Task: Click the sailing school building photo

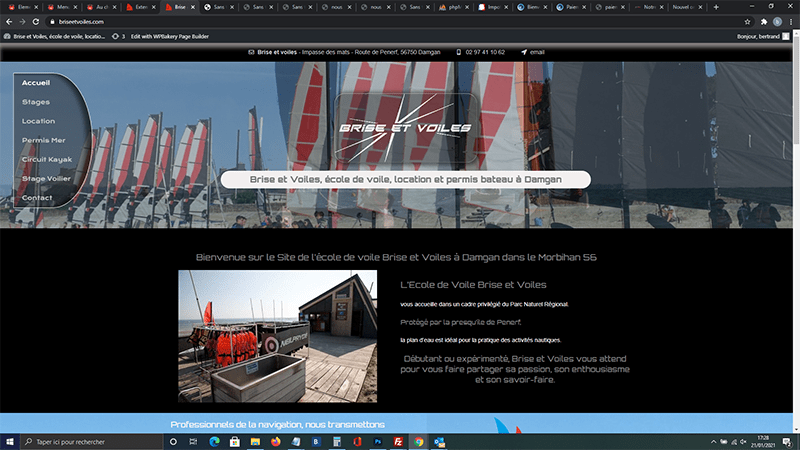Action: click(x=278, y=336)
